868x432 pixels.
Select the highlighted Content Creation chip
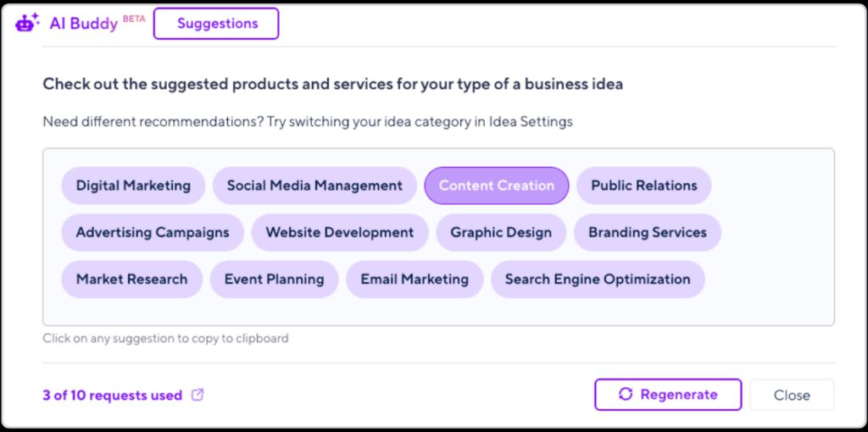point(496,186)
